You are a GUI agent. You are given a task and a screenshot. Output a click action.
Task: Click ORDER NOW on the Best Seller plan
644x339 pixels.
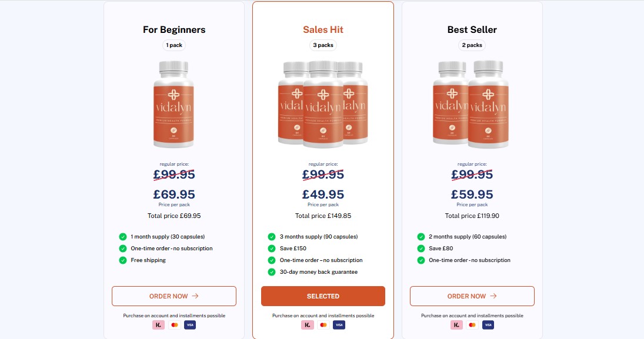(472, 296)
